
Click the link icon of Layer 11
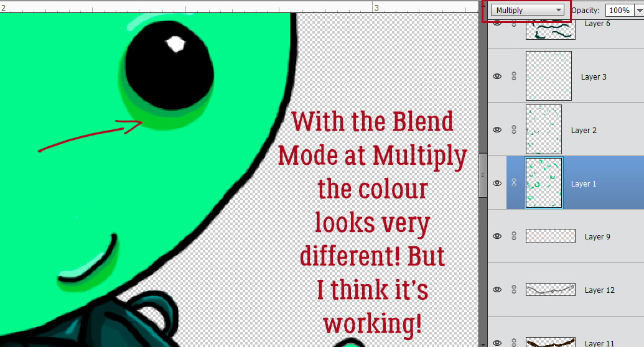pyautogui.click(x=514, y=343)
